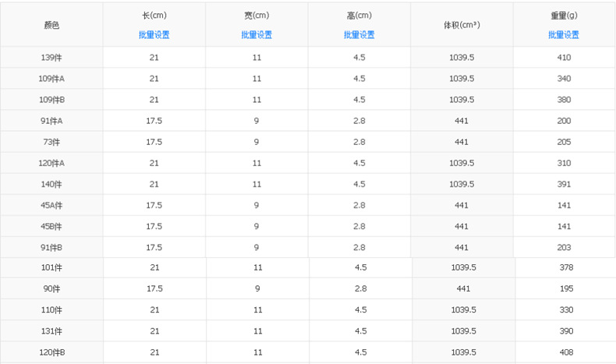Click height value 2.8 in 45B件 row
Image resolution: width=616 pixels, height=364 pixels.
click(359, 227)
